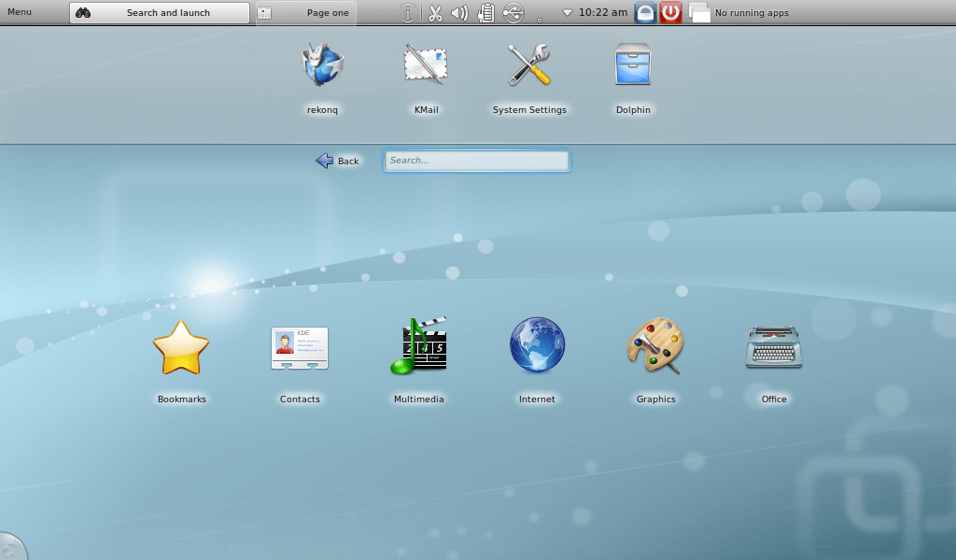Click the blue lock screen icon
Viewport: 956px width, 560px height.
click(645, 13)
